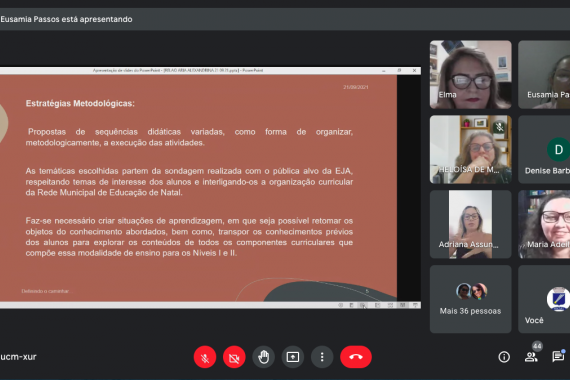
Task: Expand the Mais 36 pessoas tile
Action: (470, 299)
